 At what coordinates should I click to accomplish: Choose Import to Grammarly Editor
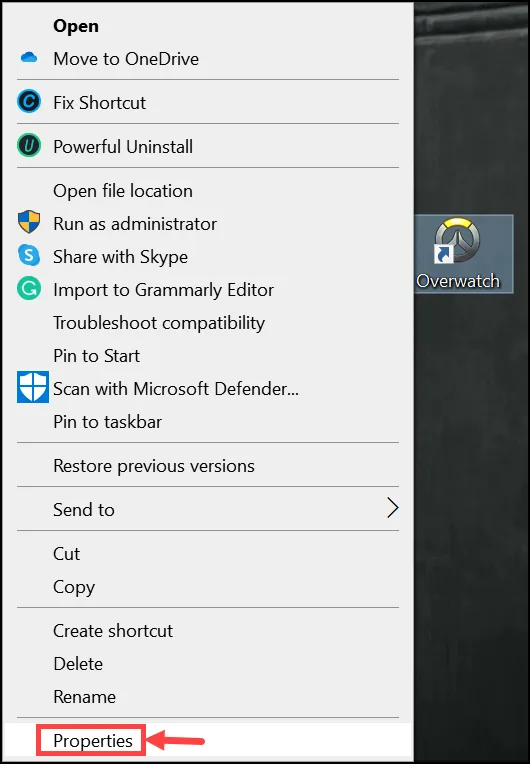click(x=208, y=290)
